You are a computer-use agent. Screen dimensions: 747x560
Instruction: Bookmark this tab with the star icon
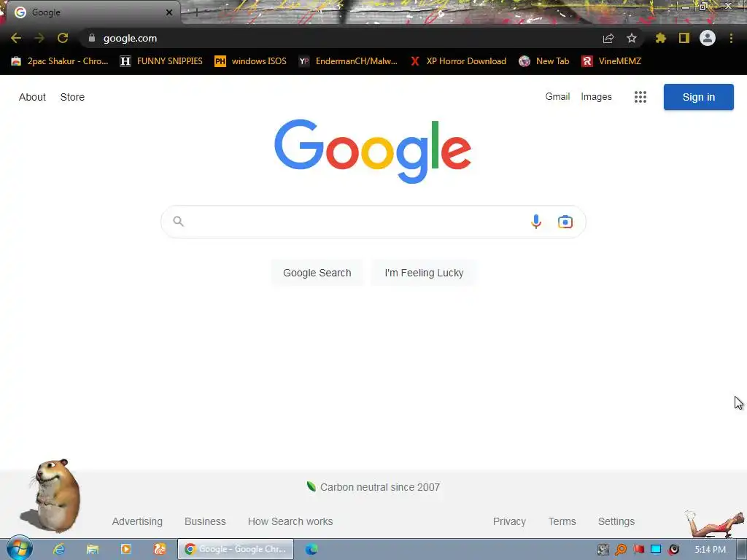click(x=632, y=38)
